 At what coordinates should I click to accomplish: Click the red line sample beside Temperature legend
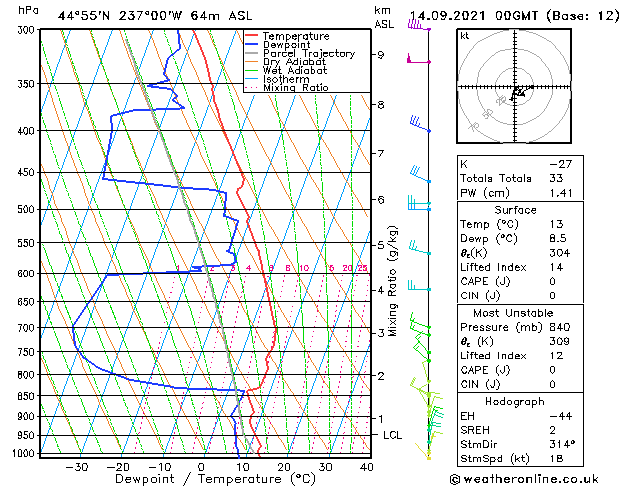[251, 36]
